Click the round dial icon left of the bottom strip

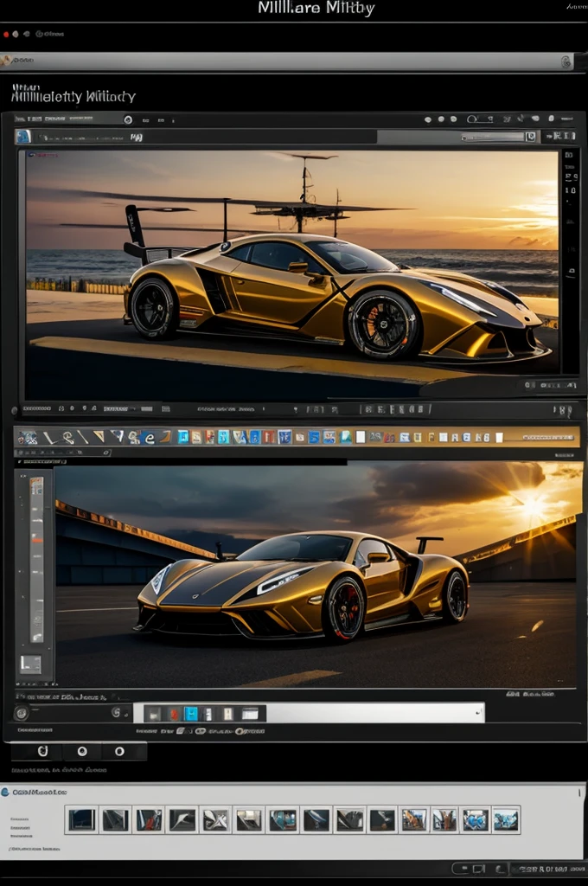(x=22, y=713)
